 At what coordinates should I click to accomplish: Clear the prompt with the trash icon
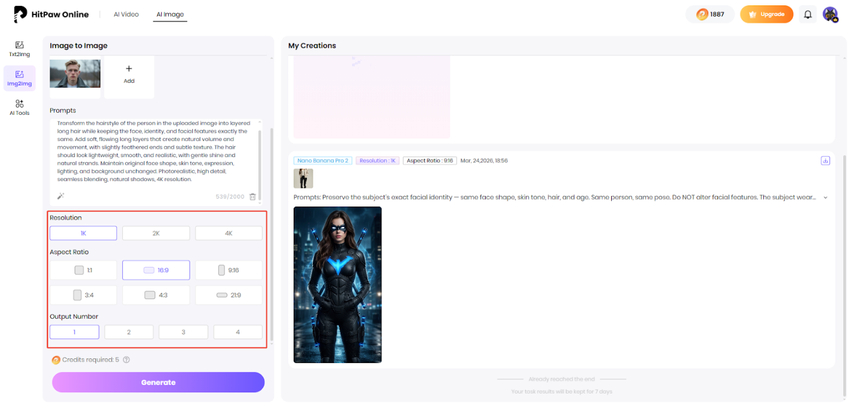click(x=253, y=196)
